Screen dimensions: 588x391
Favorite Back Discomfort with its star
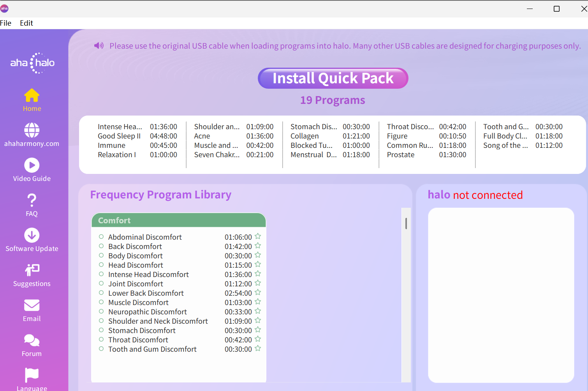click(258, 246)
